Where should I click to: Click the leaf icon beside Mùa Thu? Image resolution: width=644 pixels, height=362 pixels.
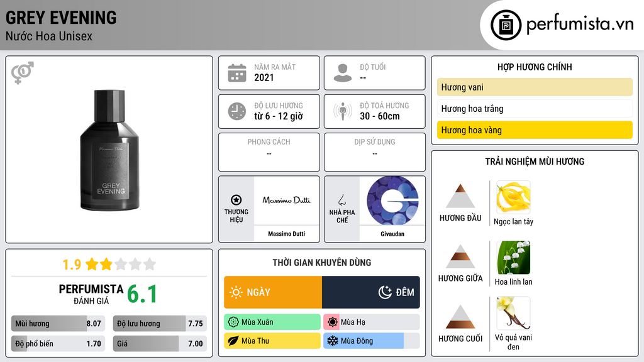coord(233,341)
